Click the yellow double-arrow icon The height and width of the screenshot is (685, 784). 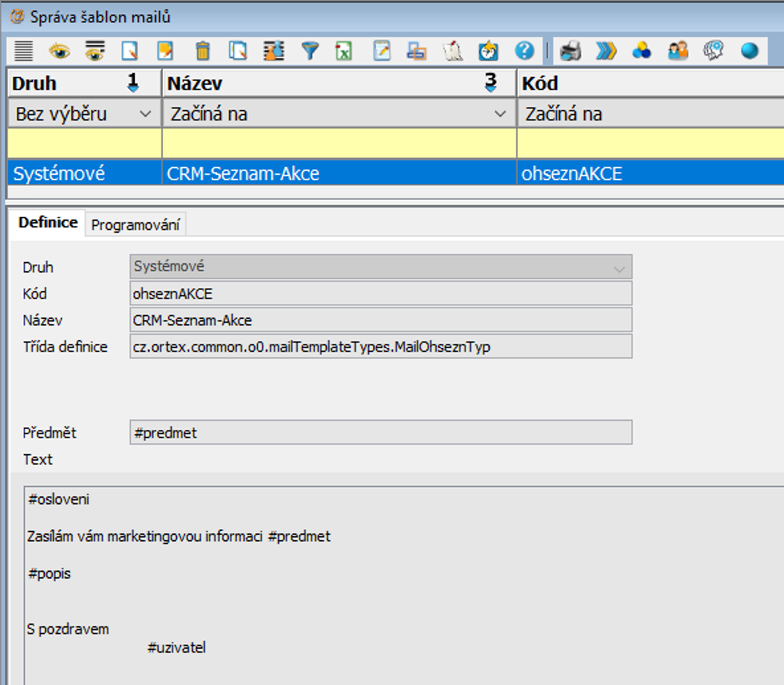coord(606,51)
